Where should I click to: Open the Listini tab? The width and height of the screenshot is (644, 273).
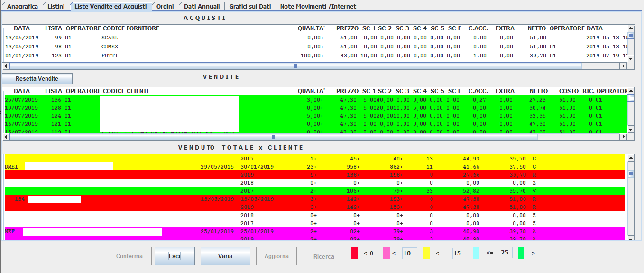pos(56,6)
